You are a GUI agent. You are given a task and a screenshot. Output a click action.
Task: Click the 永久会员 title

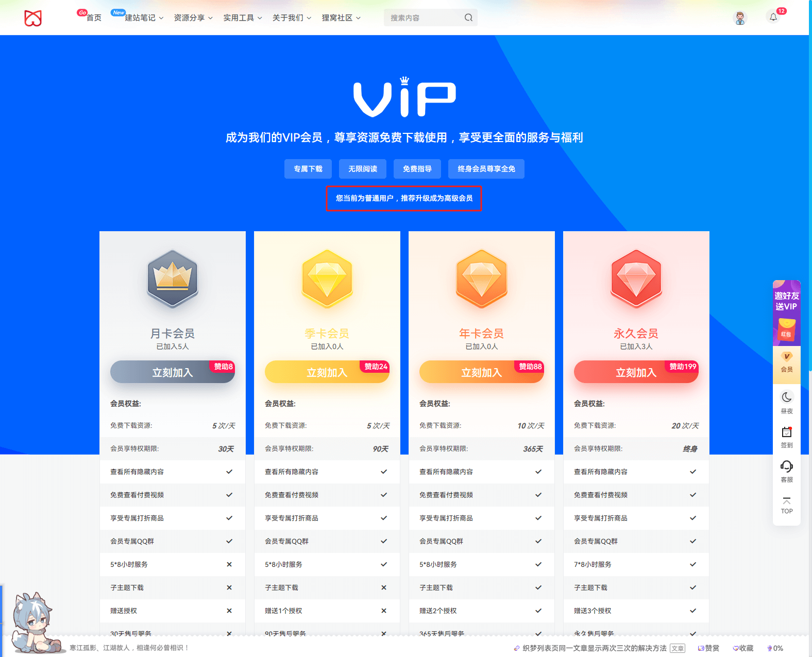[x=636, y=334]
